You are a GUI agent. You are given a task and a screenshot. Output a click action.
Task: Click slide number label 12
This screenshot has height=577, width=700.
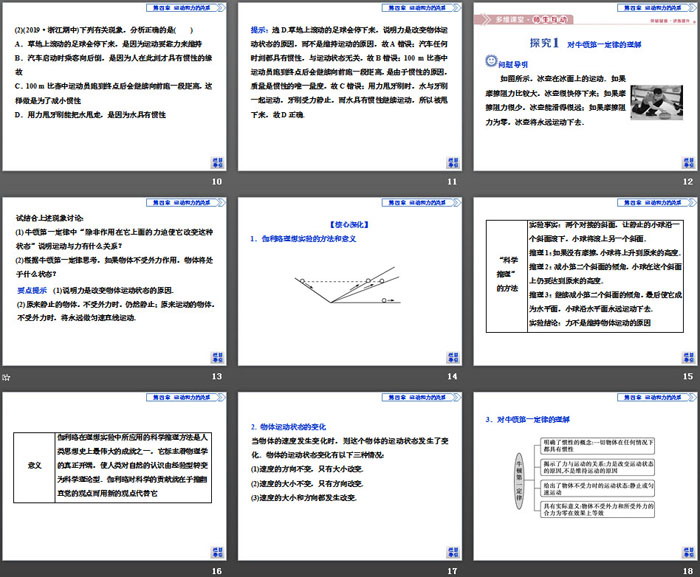(x=688, y=182)
